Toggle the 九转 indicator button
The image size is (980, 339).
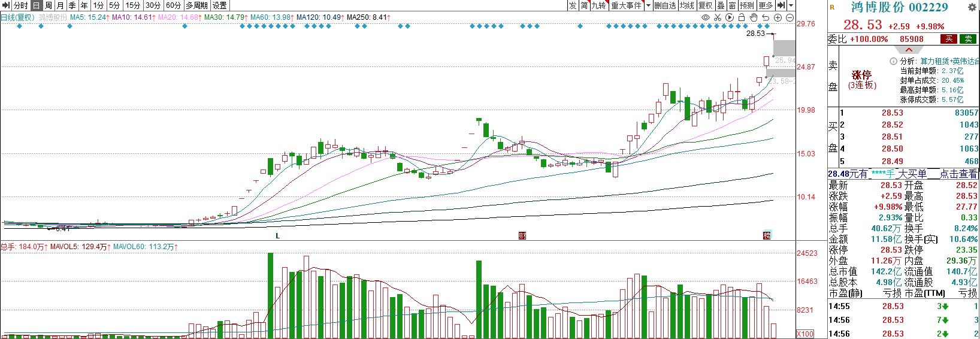pyautogui.click(x=599, y=5)
